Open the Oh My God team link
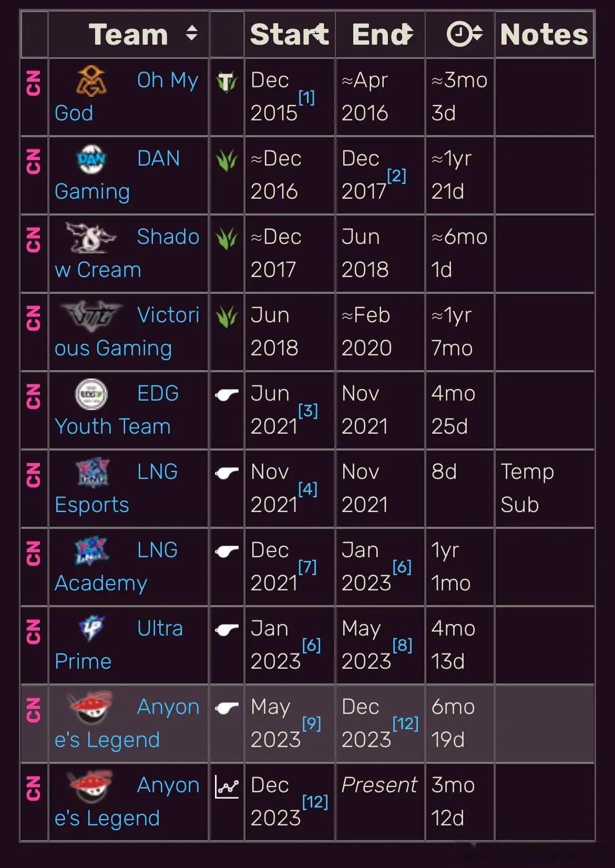Viewport: 615px width, 868px height. point(127,97)
